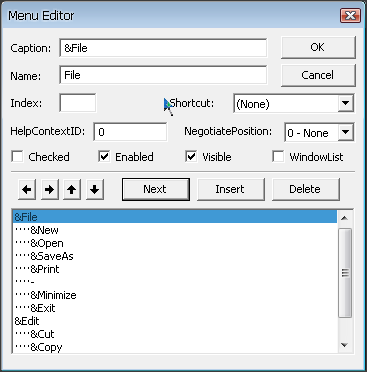This screenshot has width=367, height=372.
Task: Select the &Open menu entry
Action: tap(175, 243)
